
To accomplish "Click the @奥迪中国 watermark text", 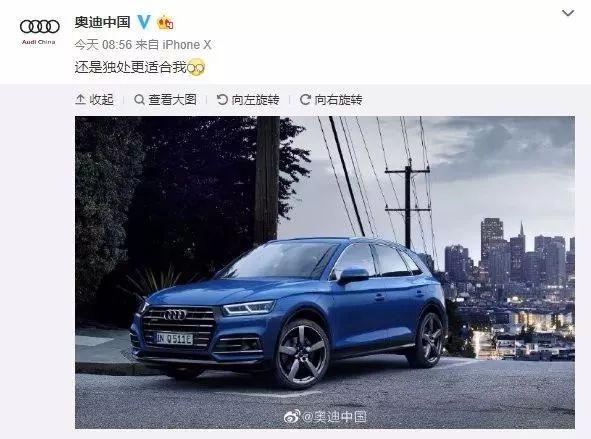I will coord(334,416).
